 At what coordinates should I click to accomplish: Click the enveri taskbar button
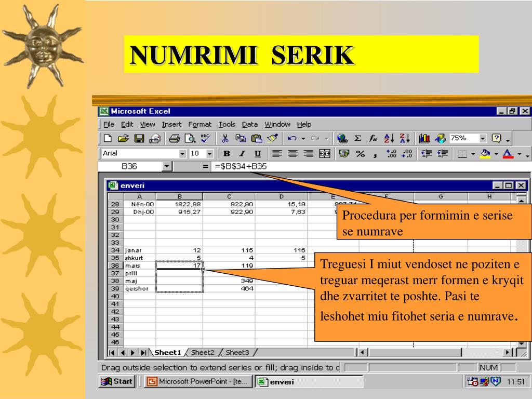pyautogui.click(x=309, y=381)
